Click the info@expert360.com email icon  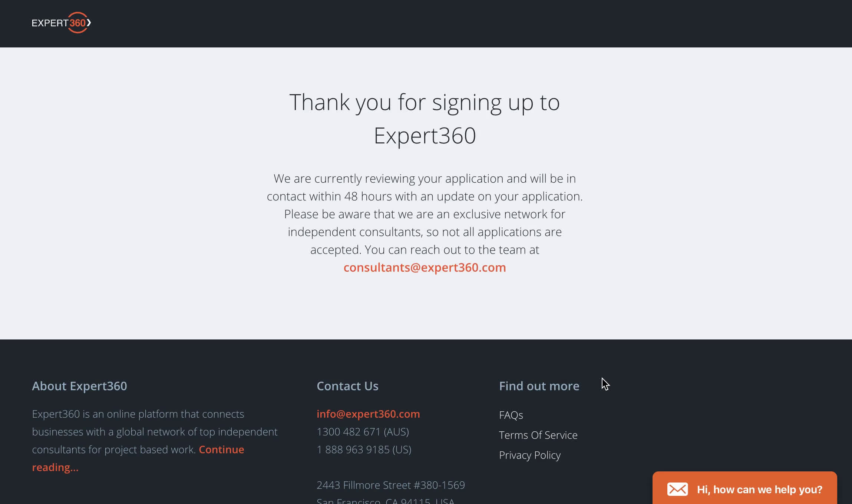pyautogui.click(x=369, y=414)
